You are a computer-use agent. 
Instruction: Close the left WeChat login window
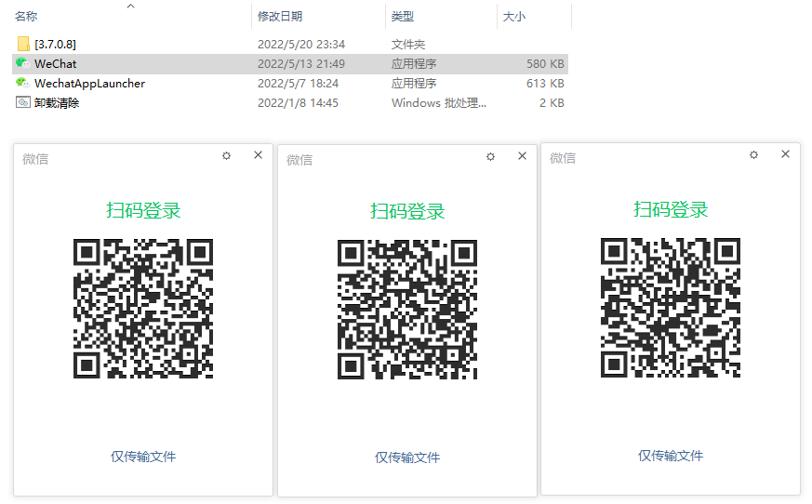259,155
